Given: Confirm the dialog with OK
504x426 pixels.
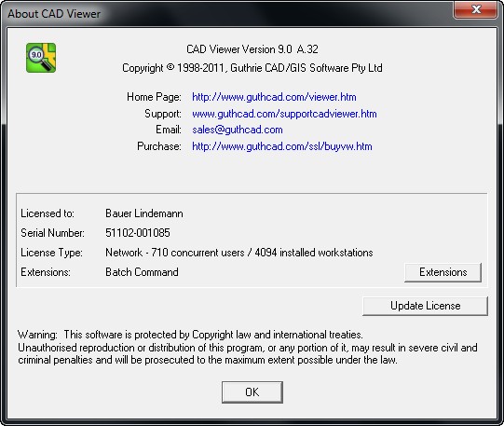Looking at the screenshot, I should tap(252, 392).
